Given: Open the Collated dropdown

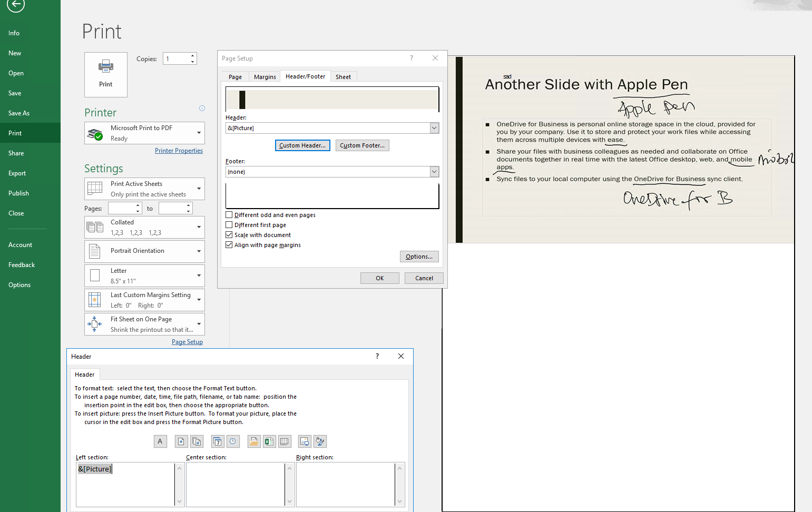Looking at the screenshot, I should point(144,227).
